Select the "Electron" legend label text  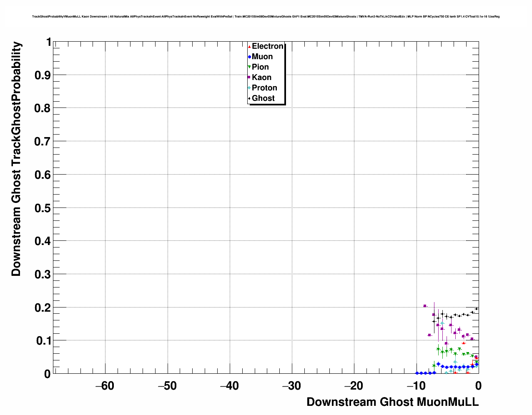point(268,46)
